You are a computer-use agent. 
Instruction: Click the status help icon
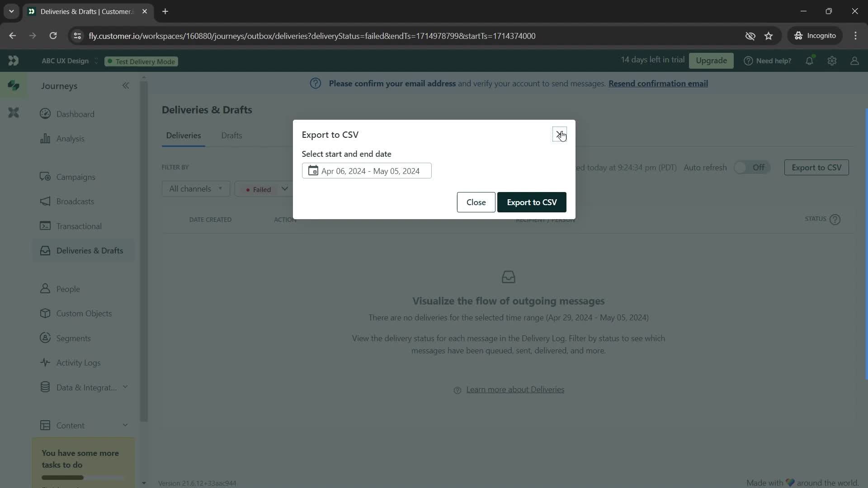(835, 219)
